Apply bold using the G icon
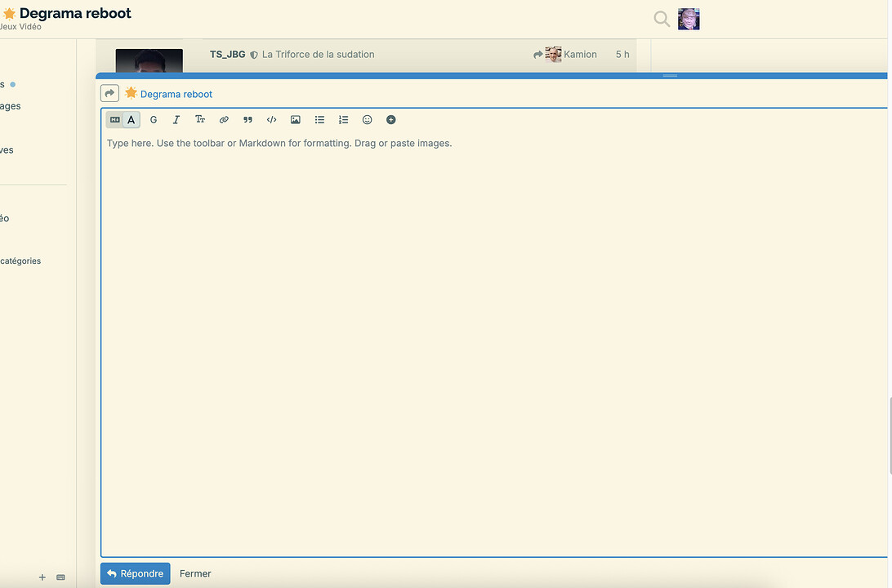The width and height of the screenshot is (892, 588). [x=154, y=120]
